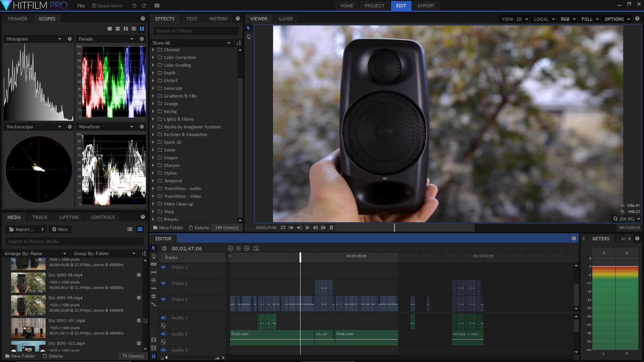This screenshot has width=644, height=362.
Task: Expand the Particles & Simulation folder
Action: point(153,135)
